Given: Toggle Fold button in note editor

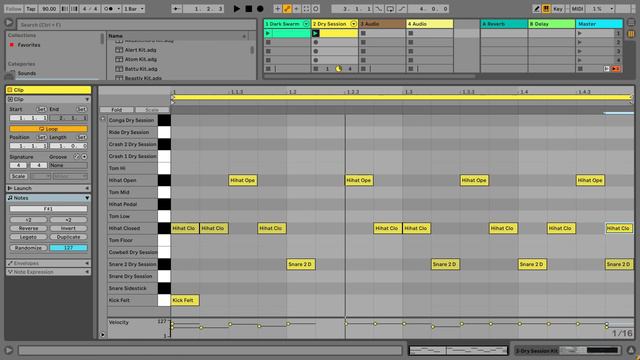Looking at the screenshot, I should click(117, 110).
